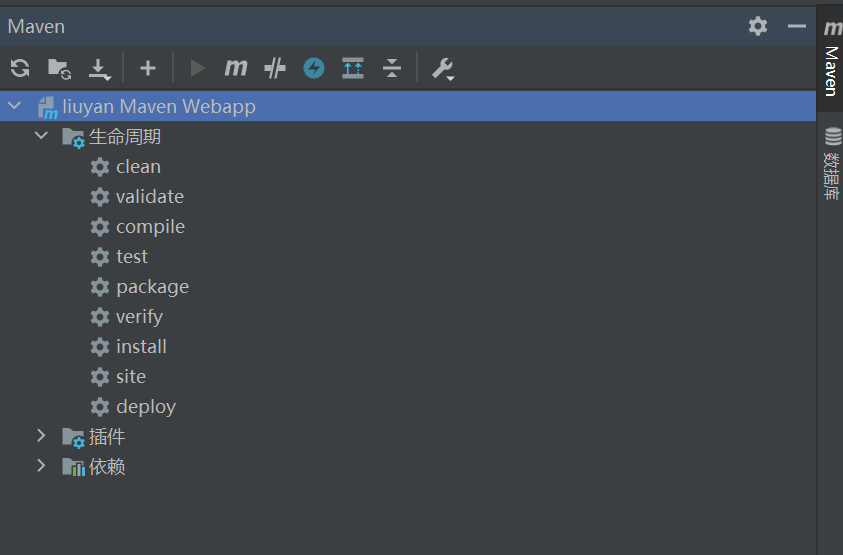The width and height of the screenshot is (843, 555).
Task: Click Maven panel title text
Action: pos(36,26)
